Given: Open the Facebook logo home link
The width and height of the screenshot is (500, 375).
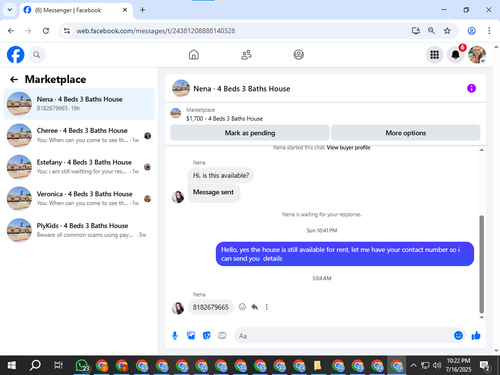Looking at the screenshot, I should click(16, 55).
